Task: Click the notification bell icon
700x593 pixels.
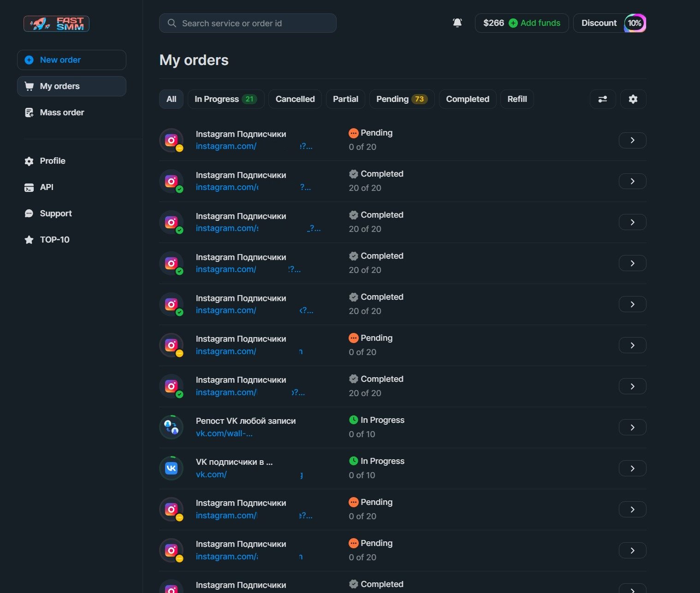Action: pyautogui.click(x=457, y=23)
